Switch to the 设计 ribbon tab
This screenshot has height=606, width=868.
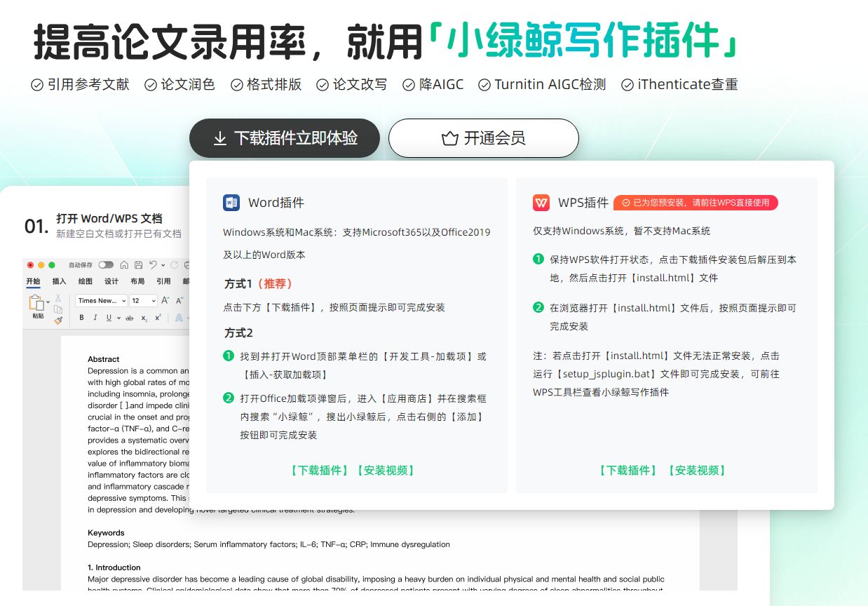tap(111, 281)
